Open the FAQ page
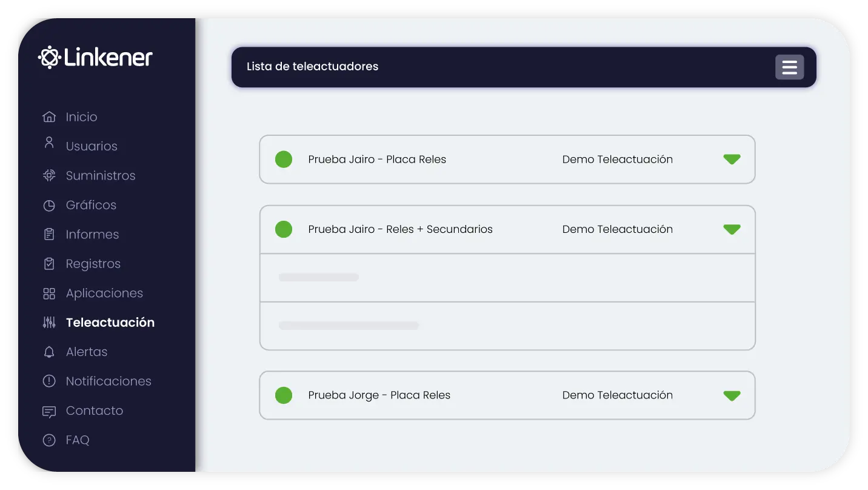Viewport: 868px width, 490px height. 78,440
